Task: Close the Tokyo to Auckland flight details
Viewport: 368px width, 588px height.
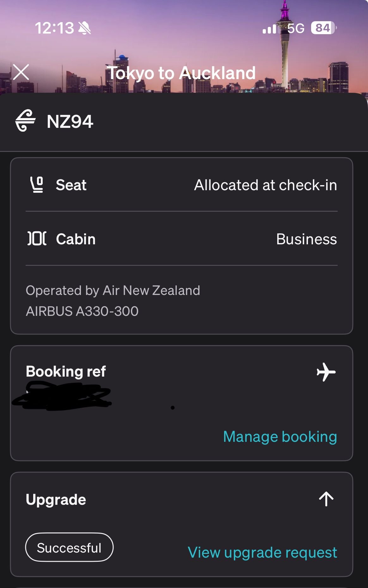Action: (21, 72)
